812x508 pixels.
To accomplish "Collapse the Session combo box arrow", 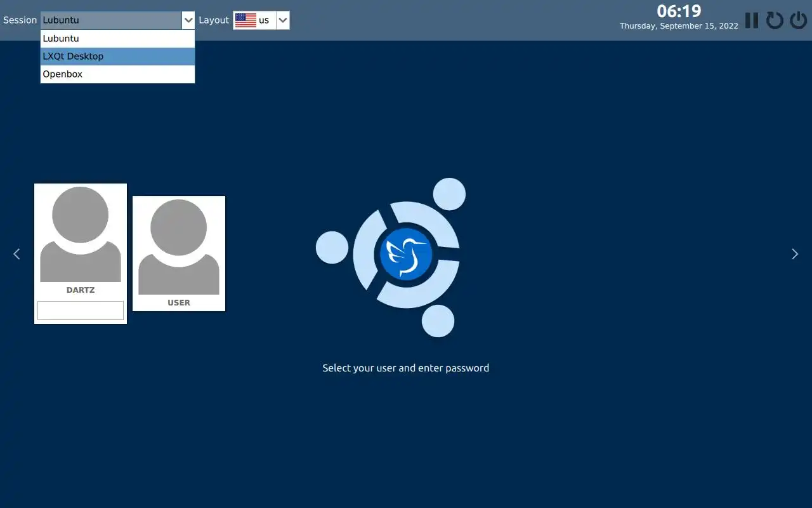I will point(188,20).
